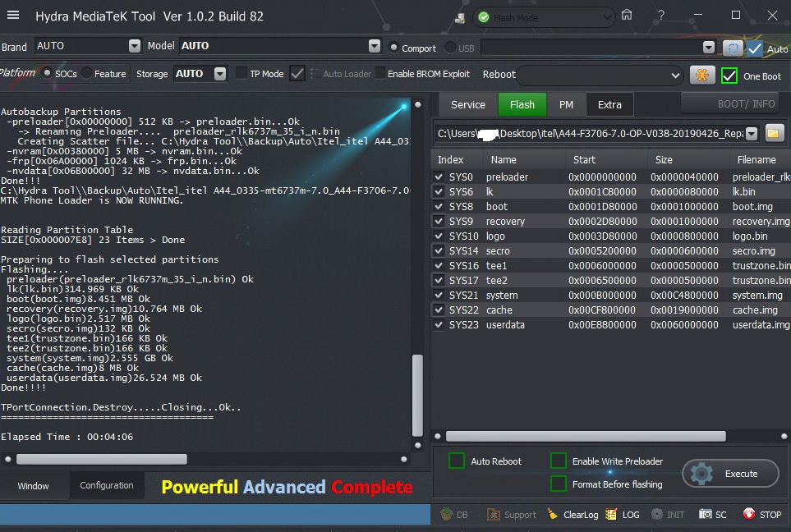This screenshot has height=532, width=791.
Task: Select the SYS8 boot row
Action: [x=611, y=207]
